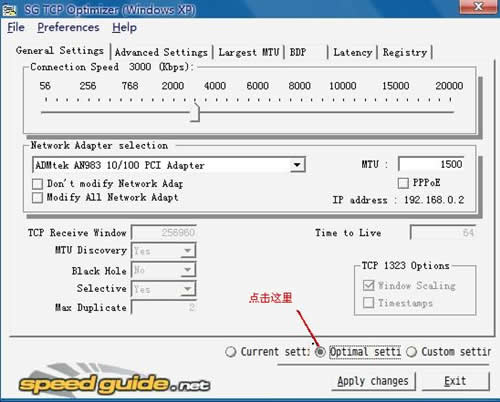Viewport: 500px width, 402px height.
Task: Toggle the Window Scaling checkbox
Action: (x=369, y=285)
